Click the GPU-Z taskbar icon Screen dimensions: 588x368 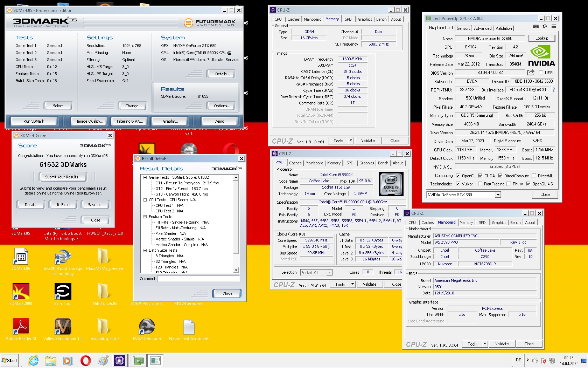pyautogui.click(x=138, y=360)
